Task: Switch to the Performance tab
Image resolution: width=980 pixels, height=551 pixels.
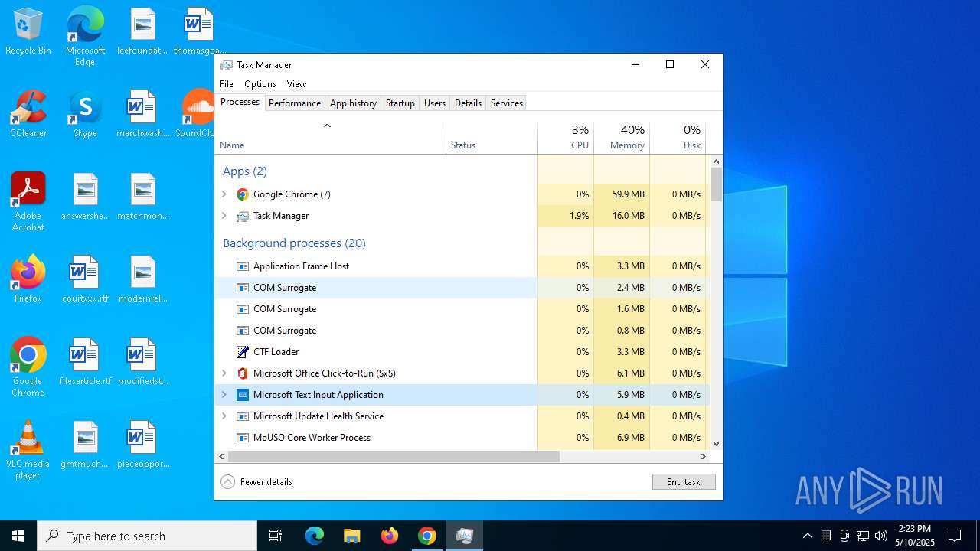Action: 295,103
